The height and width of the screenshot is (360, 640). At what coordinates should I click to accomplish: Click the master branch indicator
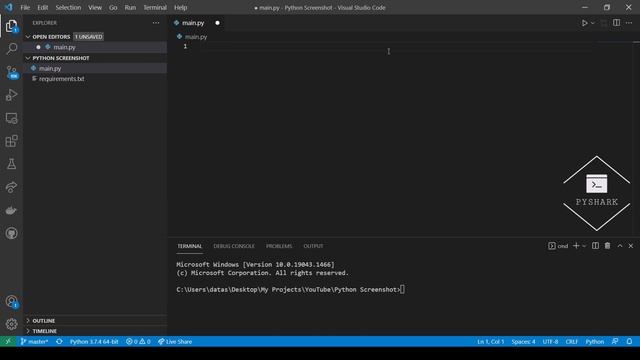pos(34,342)
